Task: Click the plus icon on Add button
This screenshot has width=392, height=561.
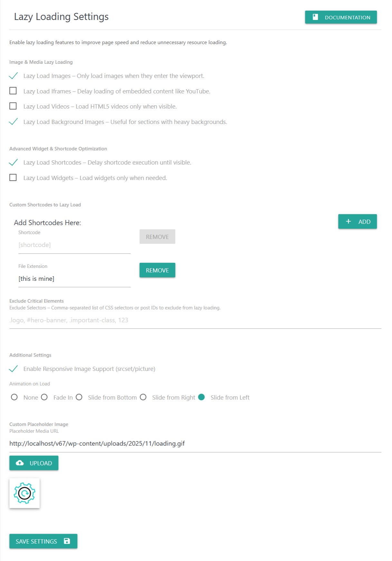Action: (x=348, y=222)
